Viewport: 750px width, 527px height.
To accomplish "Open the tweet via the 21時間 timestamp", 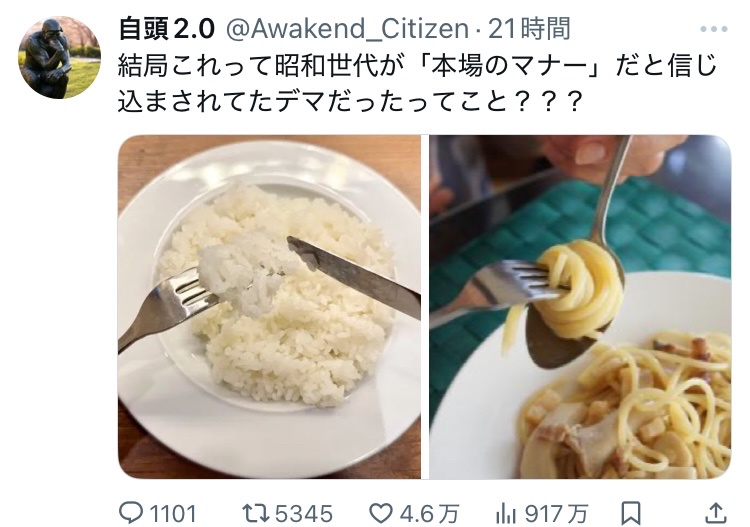I will (x=529, y=29).
